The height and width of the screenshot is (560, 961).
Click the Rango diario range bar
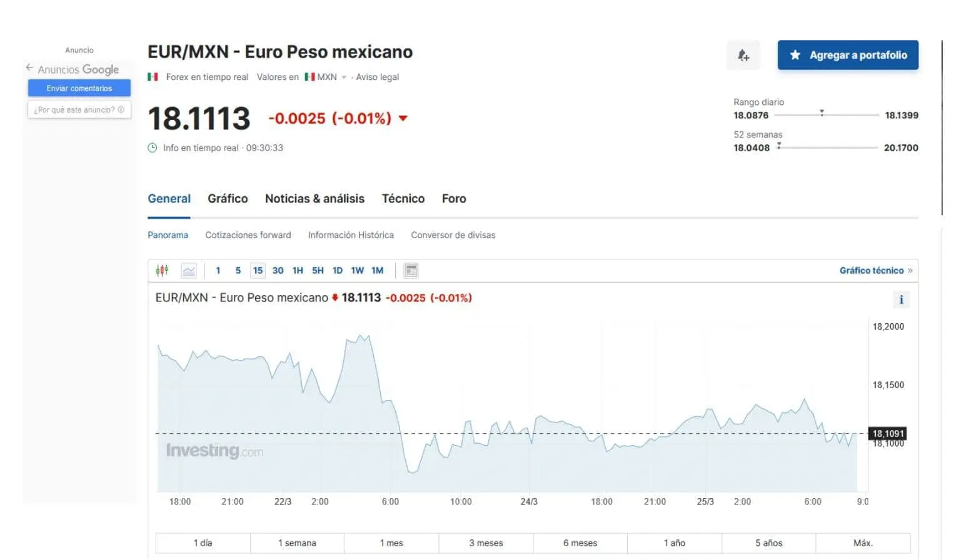pyautogui.click(x=827, y=115)
